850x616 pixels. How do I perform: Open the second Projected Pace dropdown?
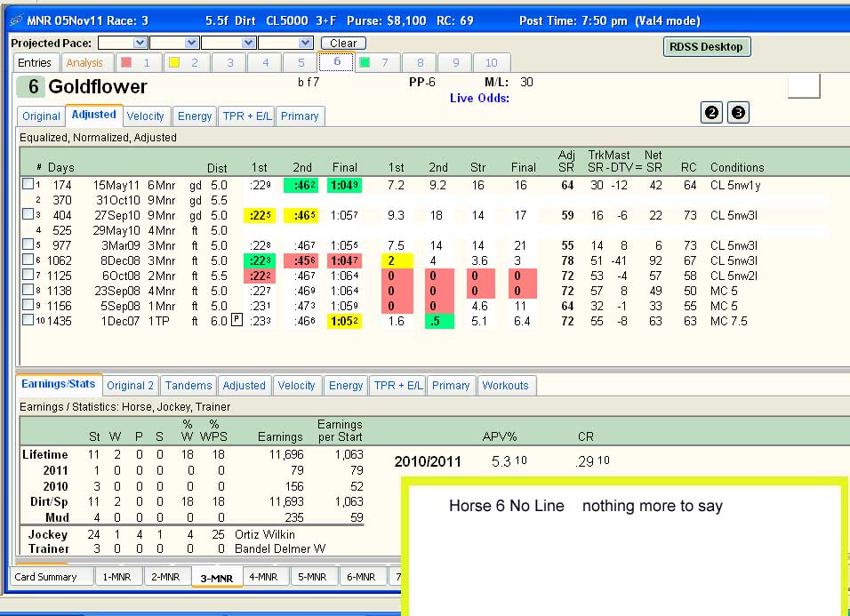coord(191,43)
